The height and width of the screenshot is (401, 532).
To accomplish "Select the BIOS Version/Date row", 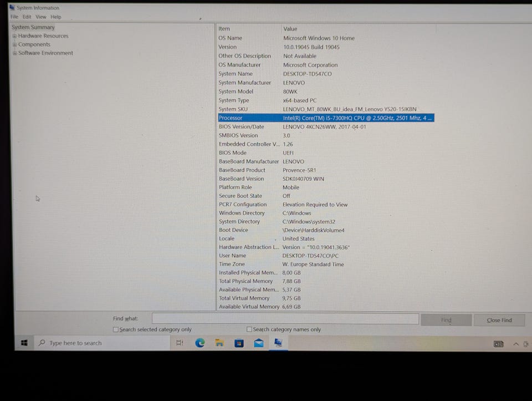I will (326, 126).
